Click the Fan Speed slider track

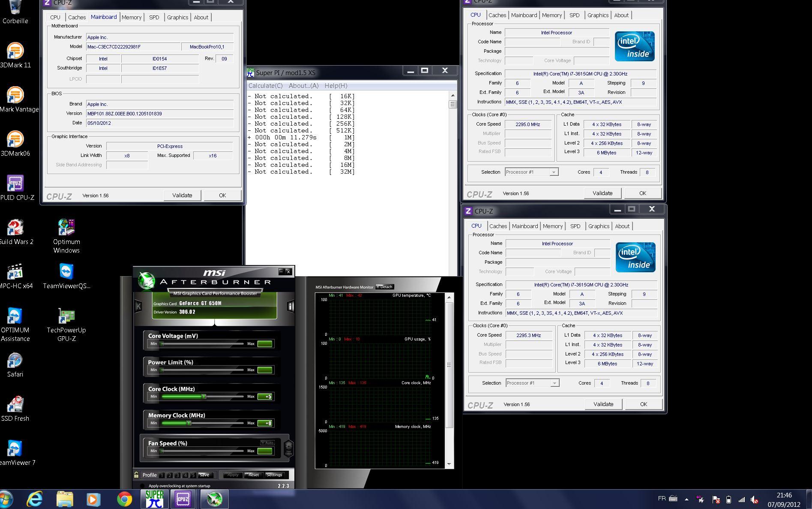[202, 451]
